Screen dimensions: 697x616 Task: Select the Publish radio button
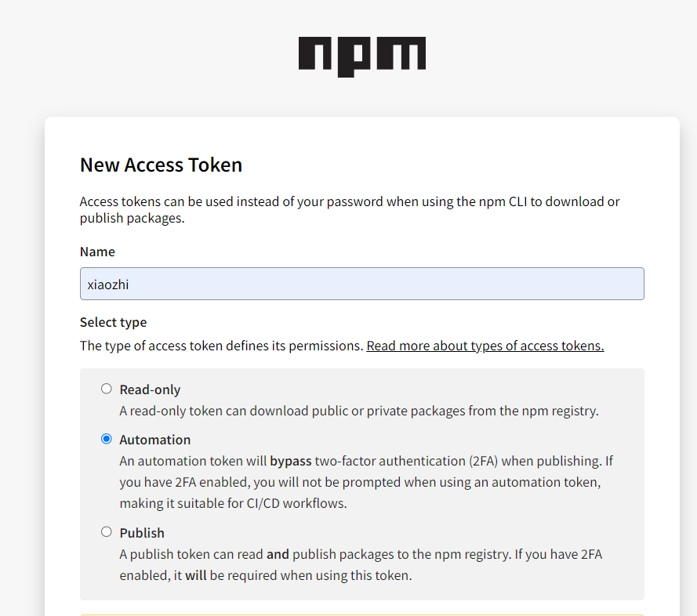[x=107, y=531]
